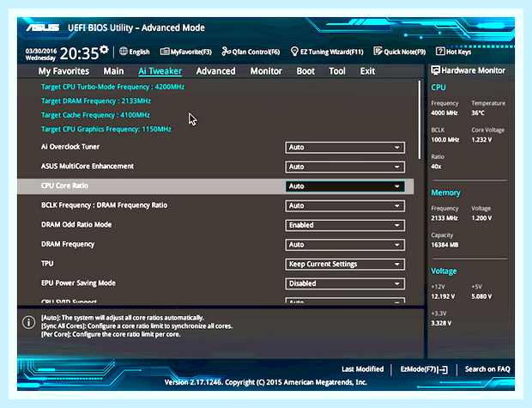
Task: Click the CPU heading in Hardware Monitor
Action: pos(438,88)
